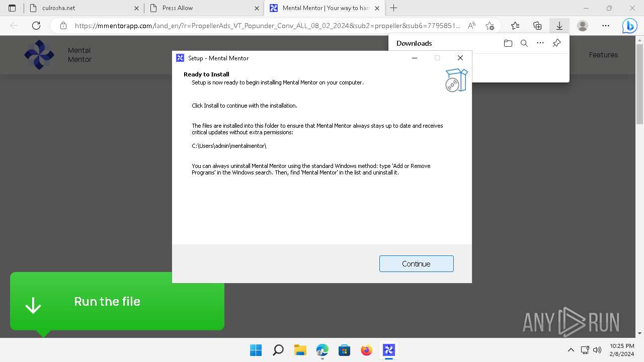Open more options in Downloads panel
Image resolution: width=644 pixels, height=362 pixels.
click(540, 43)
